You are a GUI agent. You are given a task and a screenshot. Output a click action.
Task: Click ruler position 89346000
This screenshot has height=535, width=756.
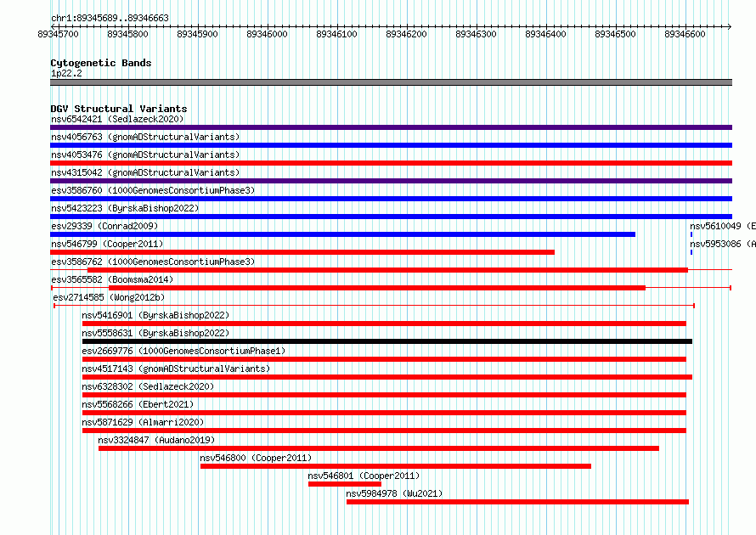coord(267,34)
